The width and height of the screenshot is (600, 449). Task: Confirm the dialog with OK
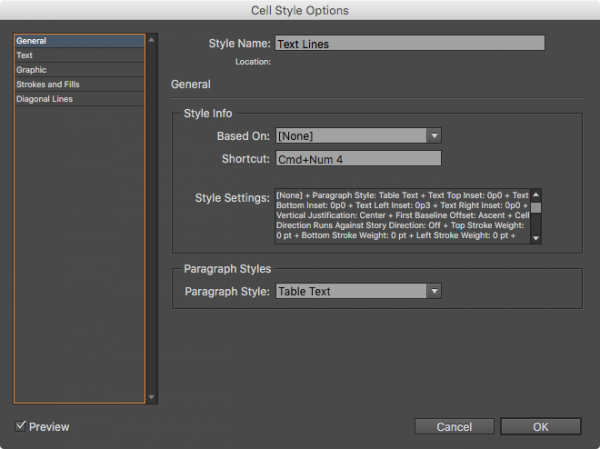click(x=540, y=427)
